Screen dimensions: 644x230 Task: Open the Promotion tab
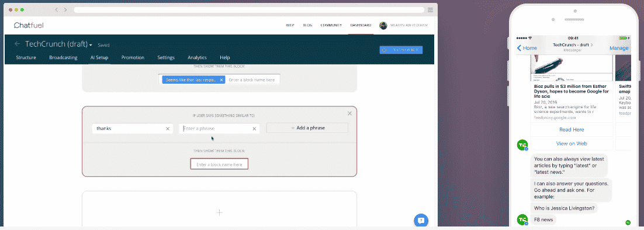[133, 57]
